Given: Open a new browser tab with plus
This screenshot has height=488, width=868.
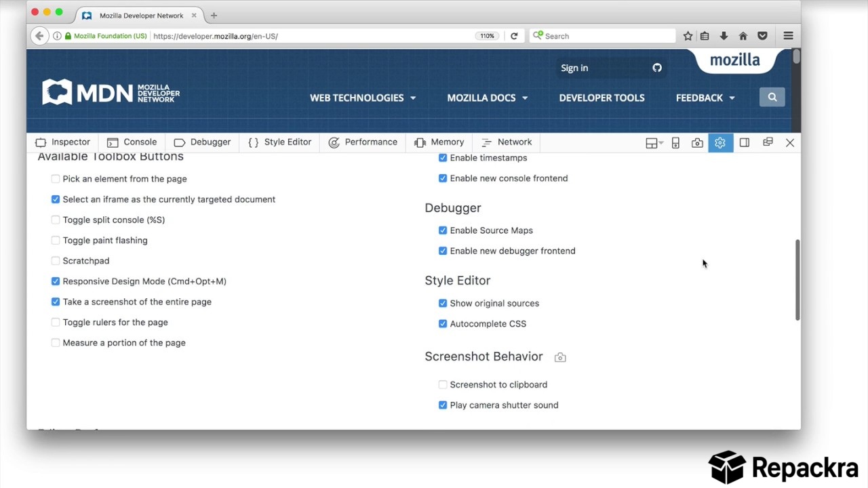Looking at the screenshot, I should tap(214, 15).
